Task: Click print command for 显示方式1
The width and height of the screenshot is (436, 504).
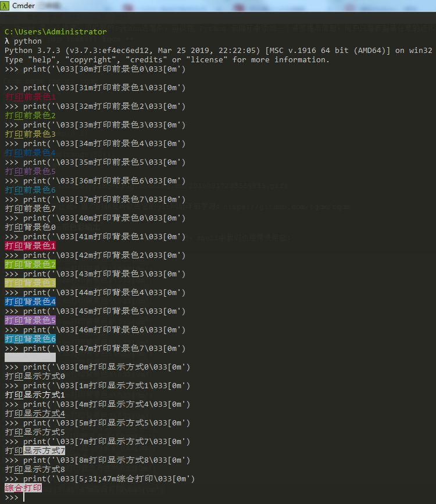Action: [97, 386]
